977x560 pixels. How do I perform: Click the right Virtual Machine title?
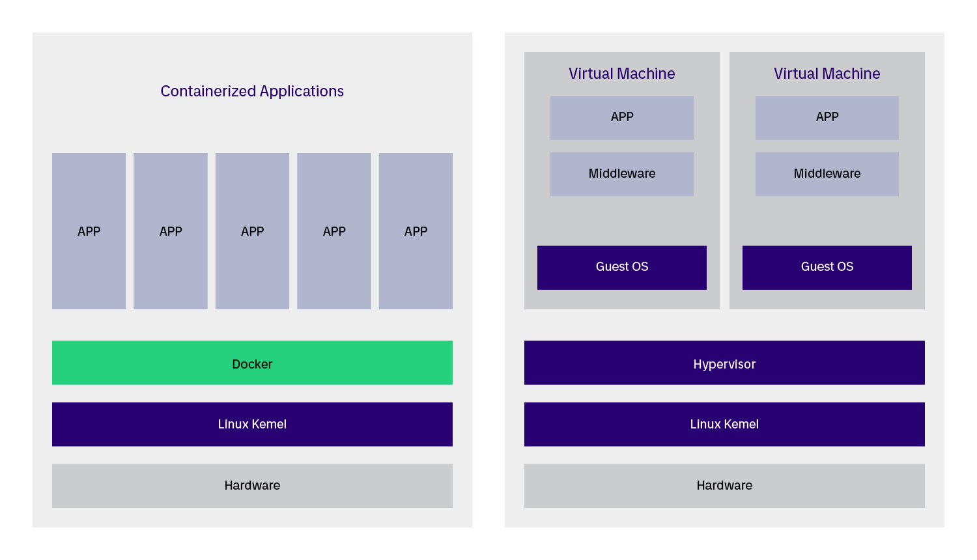(x=827, y=74)
